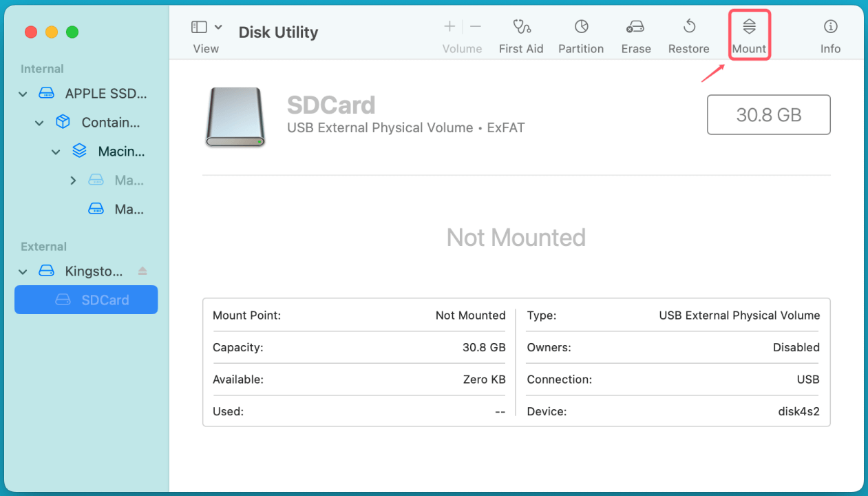The height and width of the screenshot is (496, 868).
Task: Select the Erase tool
Action: [635, 34]
